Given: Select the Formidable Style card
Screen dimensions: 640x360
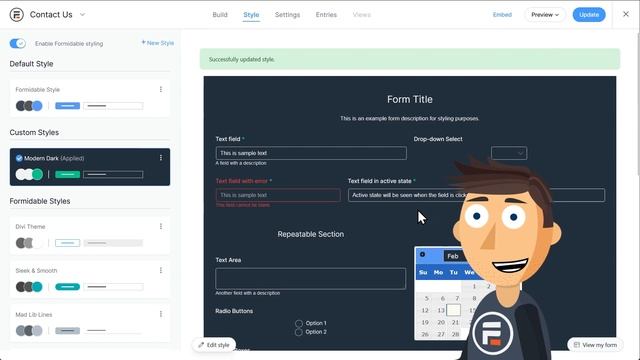Looking at the screenshot, I should click(90, 98).
